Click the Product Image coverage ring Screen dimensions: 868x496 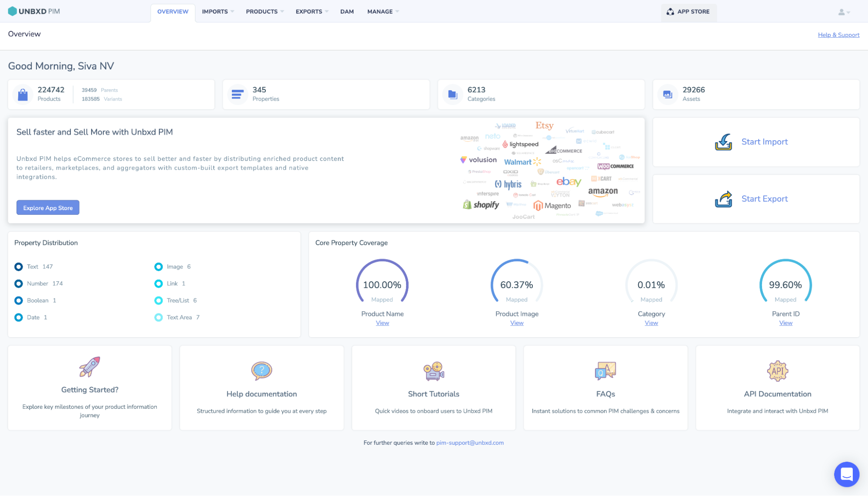516,285
